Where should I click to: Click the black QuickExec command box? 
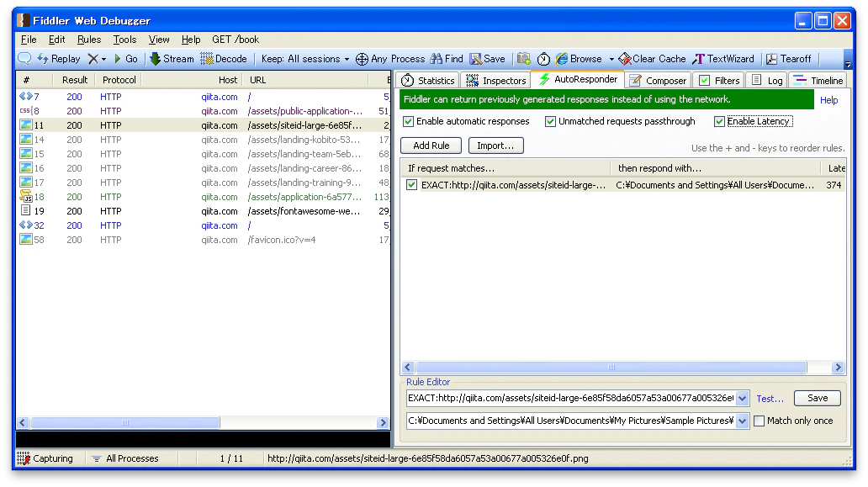point(204,439)
